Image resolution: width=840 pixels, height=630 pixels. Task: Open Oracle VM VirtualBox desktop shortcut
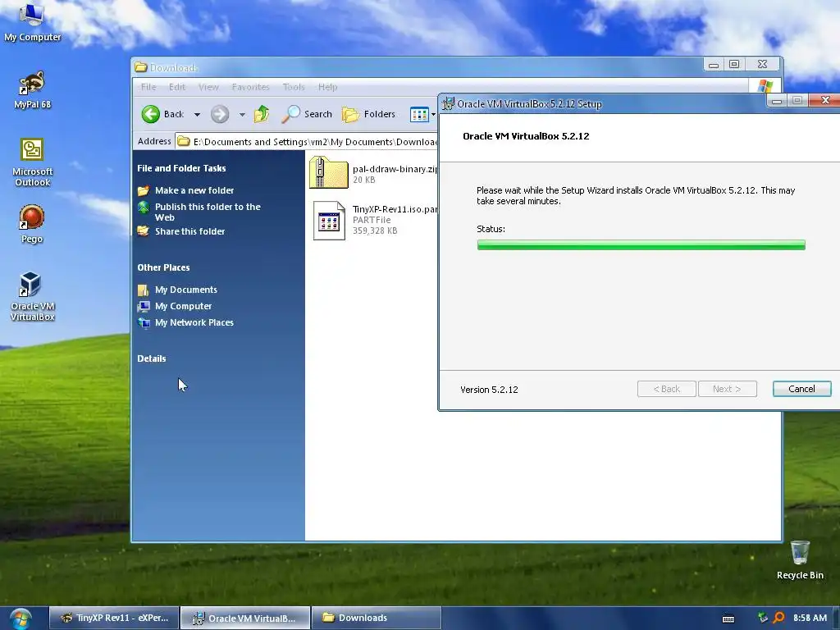point(32,296)
